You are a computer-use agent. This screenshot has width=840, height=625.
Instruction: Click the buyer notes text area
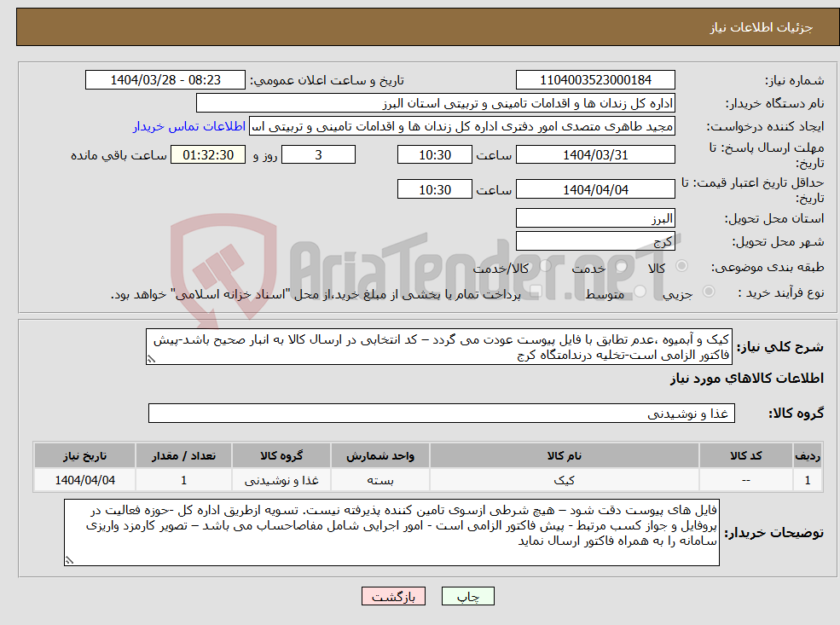(391, 532)
